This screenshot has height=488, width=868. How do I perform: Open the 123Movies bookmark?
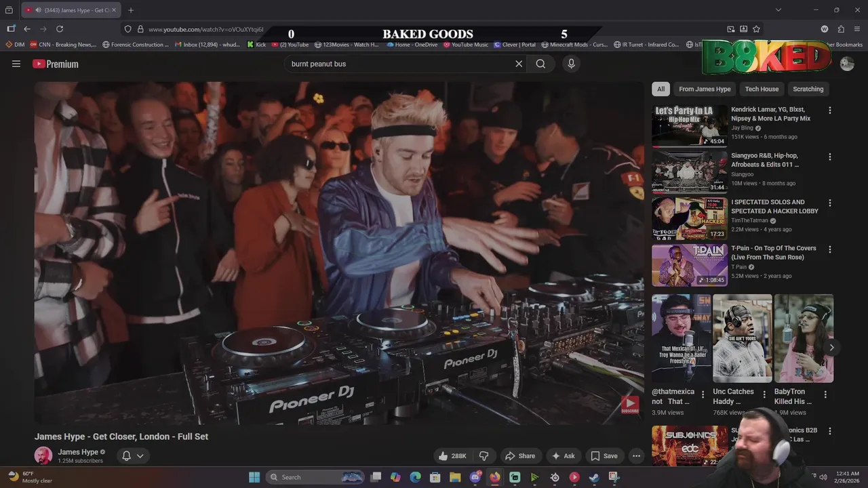point(346,45)
